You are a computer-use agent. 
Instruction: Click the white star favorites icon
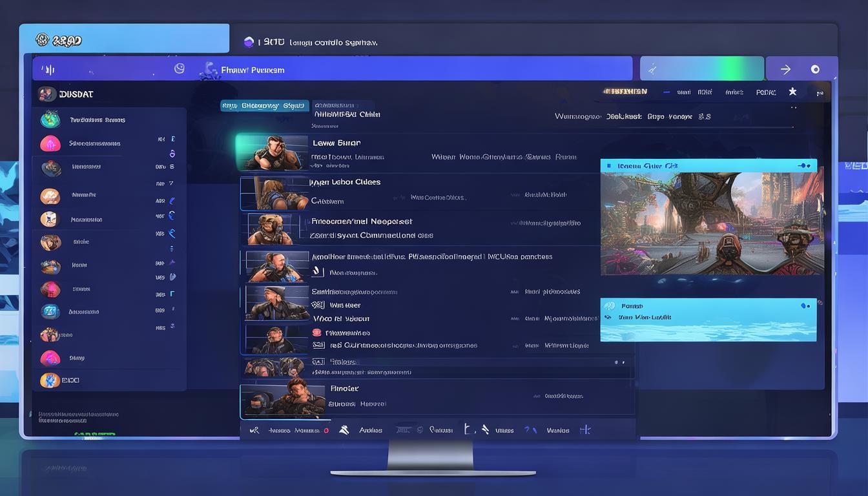[792, 92]
